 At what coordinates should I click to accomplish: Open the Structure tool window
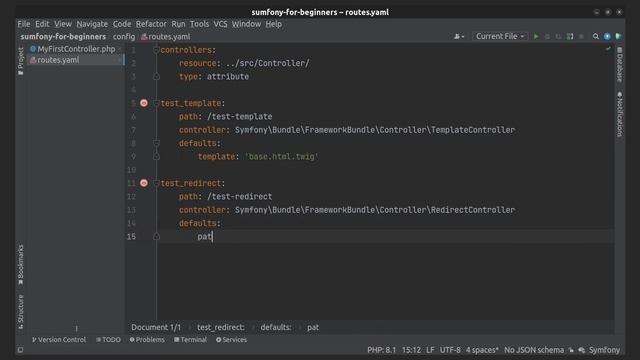tap(21, 312)
